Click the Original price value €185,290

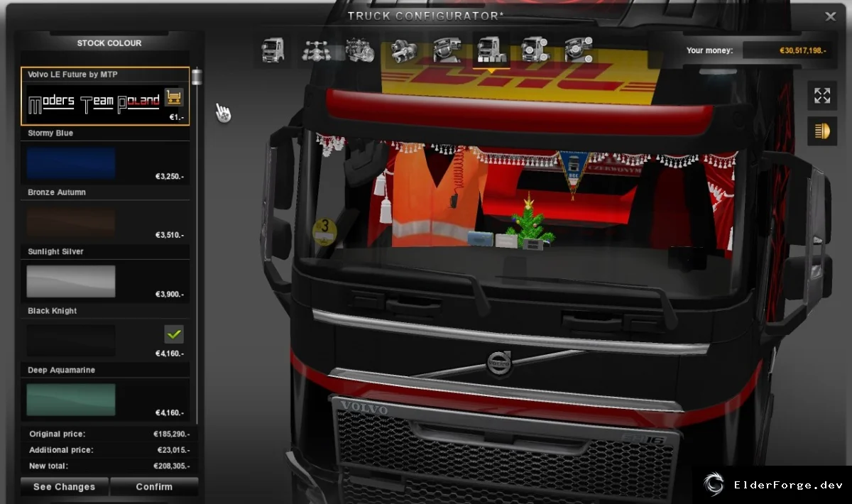tap(171, 434)
